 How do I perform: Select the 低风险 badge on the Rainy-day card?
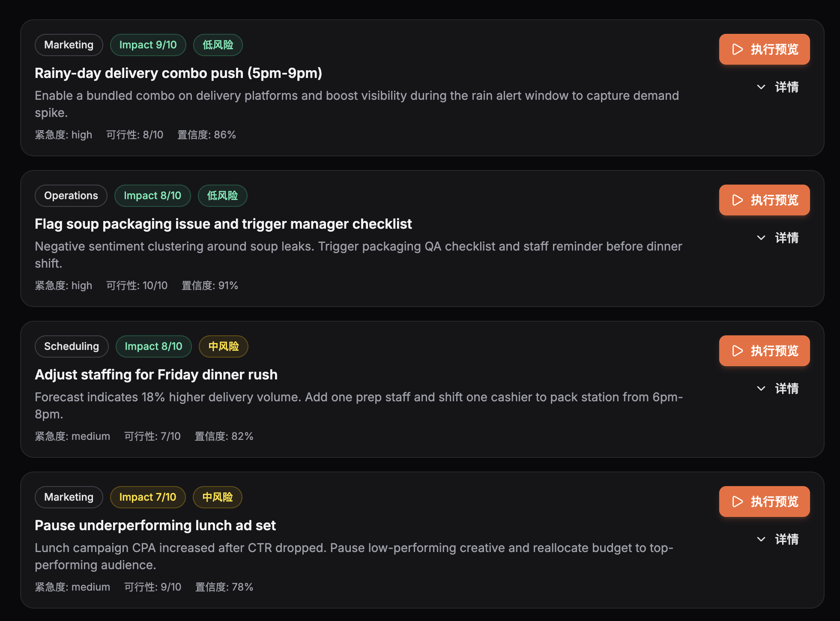point(218,45)
